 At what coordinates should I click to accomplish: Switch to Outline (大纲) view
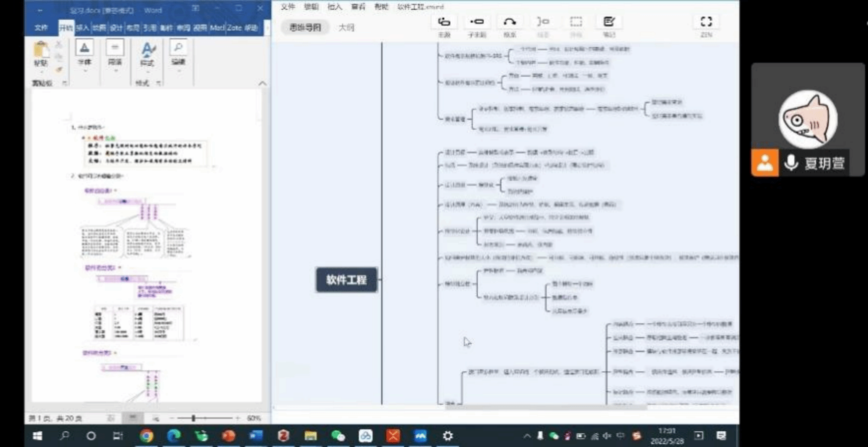346,28
